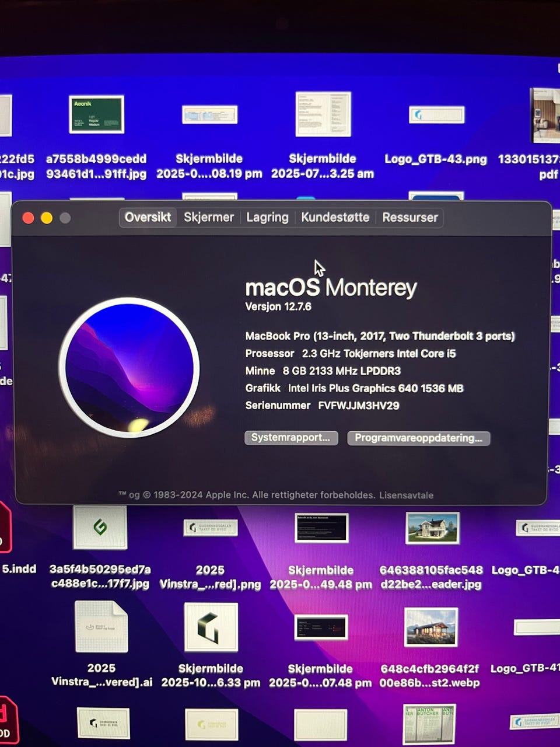Viewport: 560px width, 747px height.
Task: Select the Logo_GTB-43.png file icon
Action: coord(436,114)
